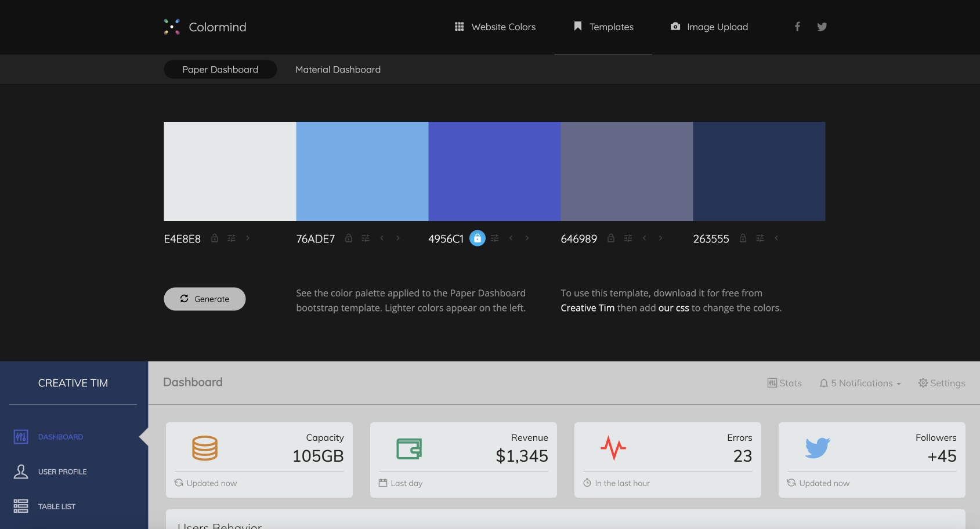Click the Generate button
The image size is (980, 529).
204,299
